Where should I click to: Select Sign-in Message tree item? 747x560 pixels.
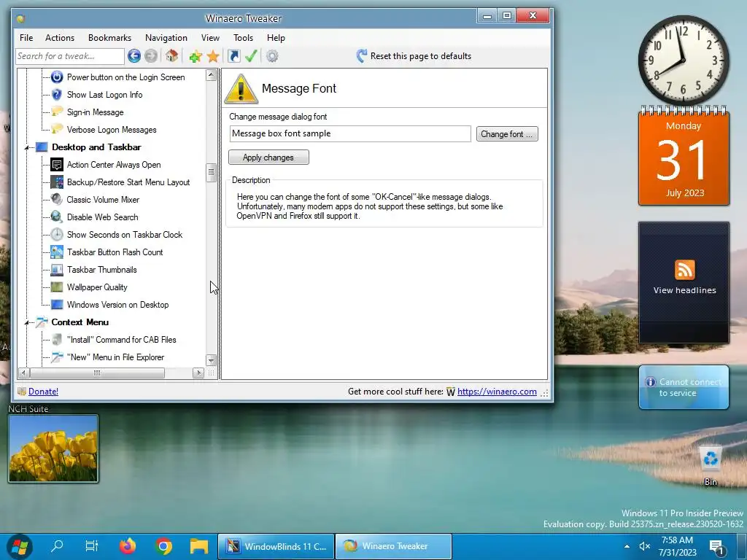96,112
